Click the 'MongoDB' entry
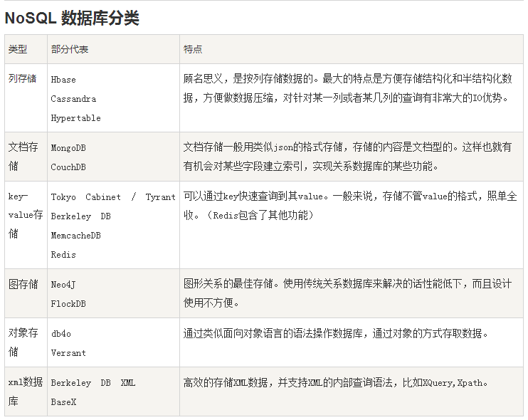The width and height of the screenshot is (528, 420). point(68,148)
